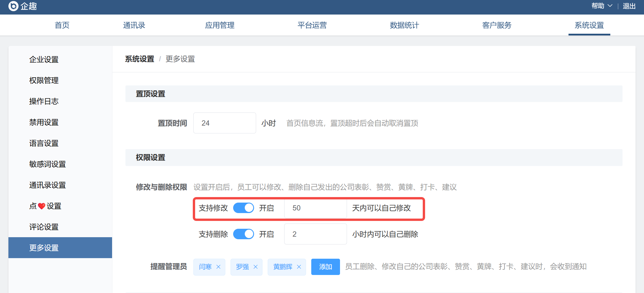The image size is (644, 293).
Task: Open 敏感词设置 from the sidebar
Action: click(48, 164)
